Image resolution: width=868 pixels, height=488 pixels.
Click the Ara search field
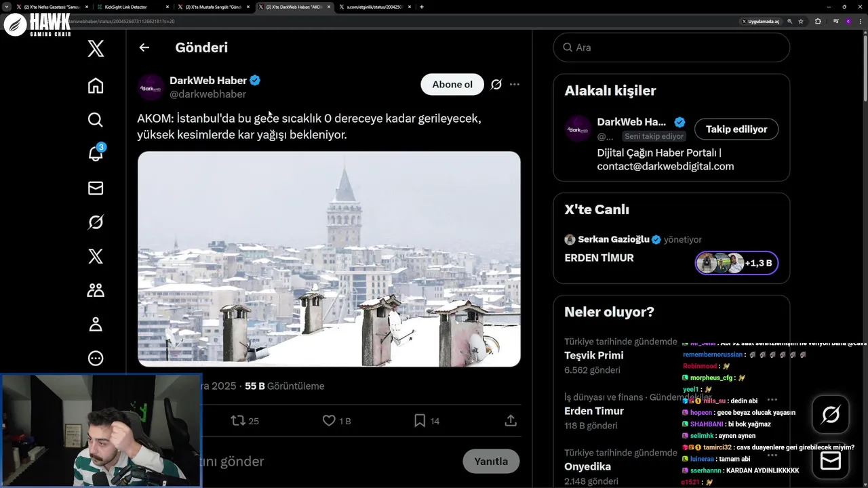[678, 47]
